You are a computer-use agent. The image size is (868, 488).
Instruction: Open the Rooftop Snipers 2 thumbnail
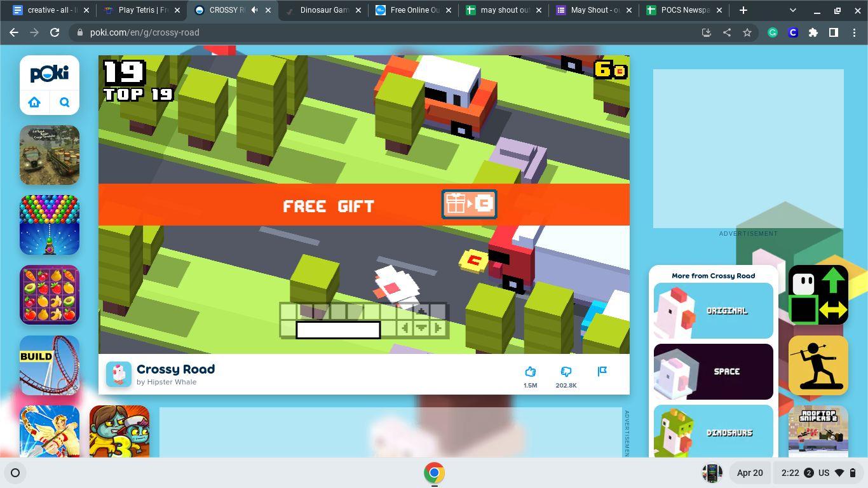[x=818, y=431]
